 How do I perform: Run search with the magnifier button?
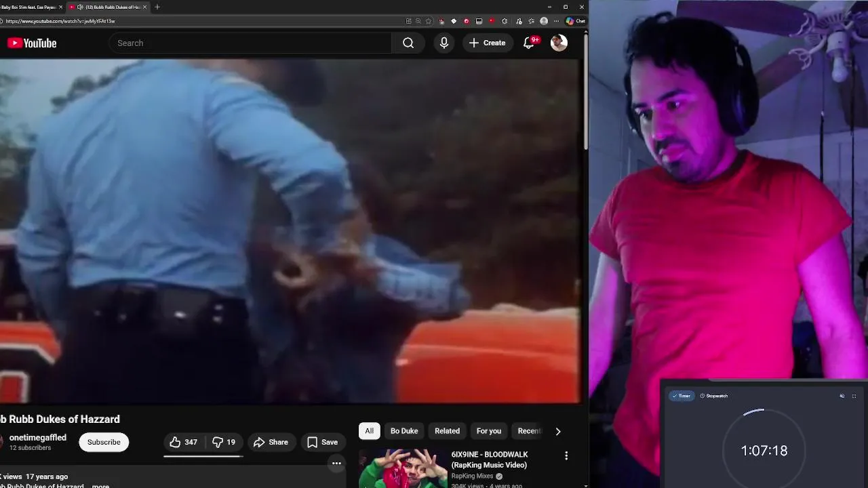click(408, 43)
